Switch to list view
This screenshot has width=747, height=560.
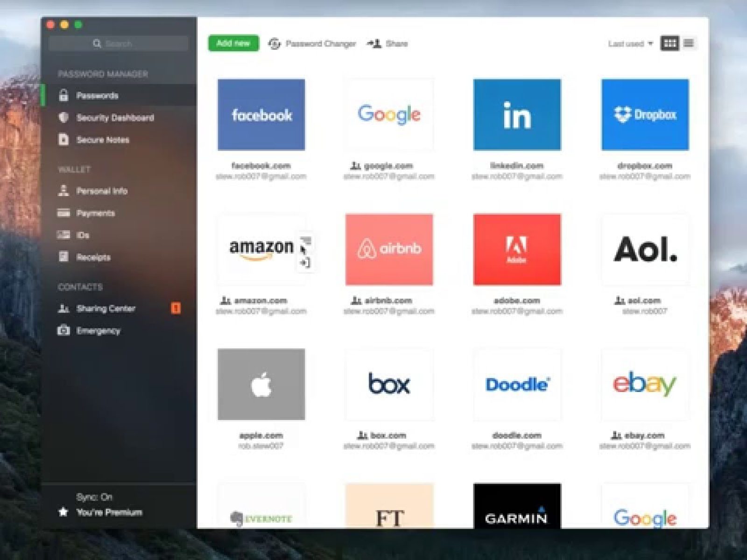(688, 43)
